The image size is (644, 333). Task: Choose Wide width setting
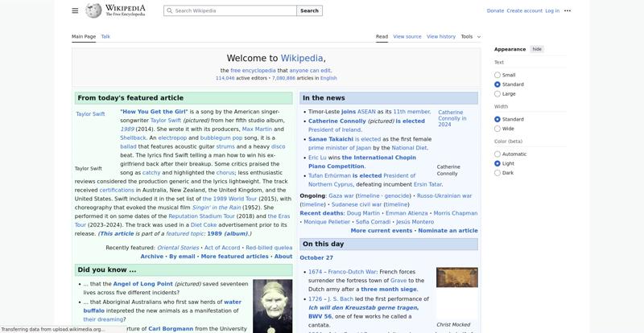pos(497,129)
